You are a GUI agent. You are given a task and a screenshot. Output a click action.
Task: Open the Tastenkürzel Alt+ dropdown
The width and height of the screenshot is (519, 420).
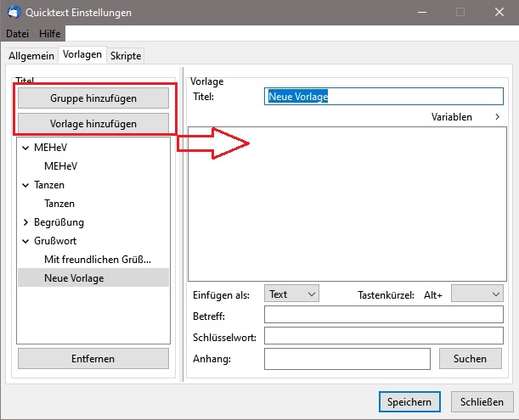(x=477, y=294)
